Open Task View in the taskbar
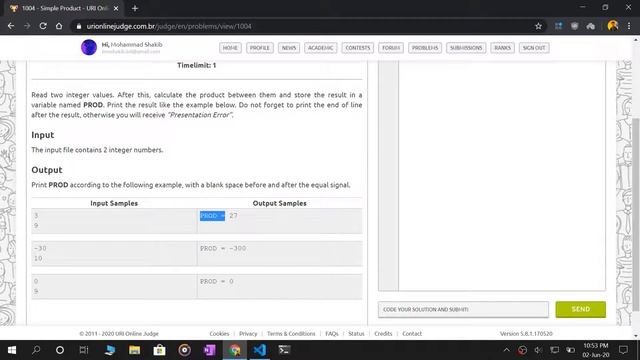This screenshot has height=360, width=640. (84, 350)
